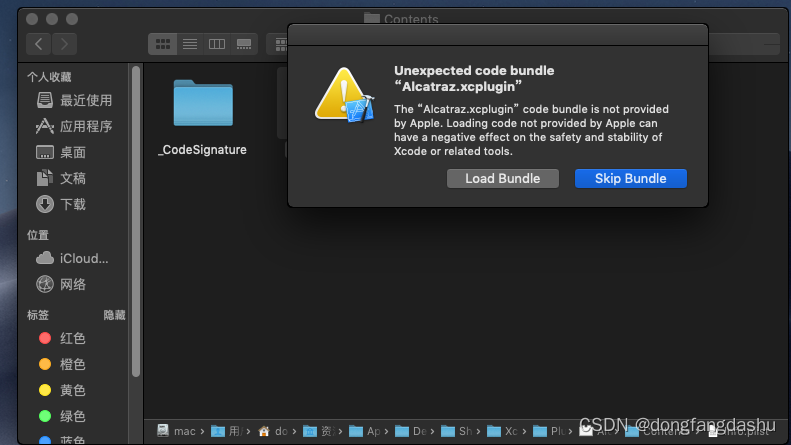Select the green tag 绿色
This screenshot has height=445, width=791.
62,416
